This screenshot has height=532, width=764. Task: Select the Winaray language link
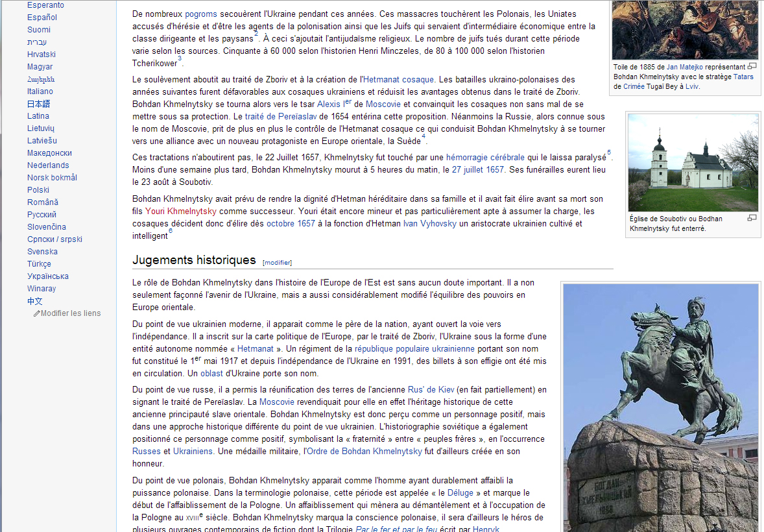[x=42, y=289]
